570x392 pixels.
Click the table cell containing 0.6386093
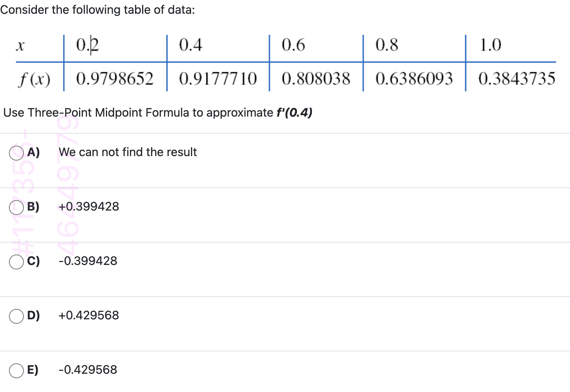(414, 78)
